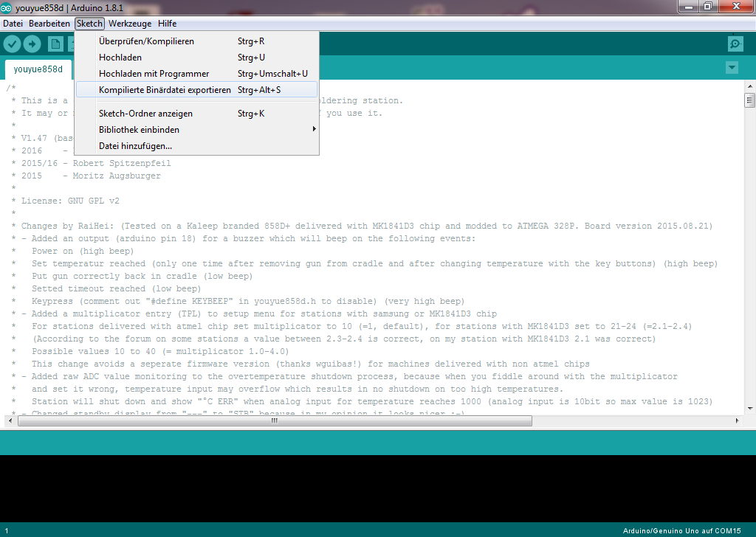The width and height of the screenshot is (756, 537).
Task: Click the 'Setted timeout reached' line
Action: pos(116,288)
